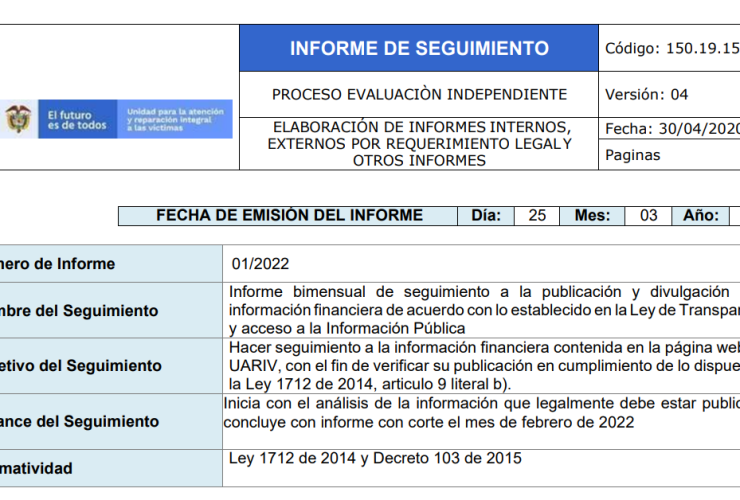Click the 'Hacer seguimiento a la información' text
Screen dimensions: 740x500
click(484, 365)
